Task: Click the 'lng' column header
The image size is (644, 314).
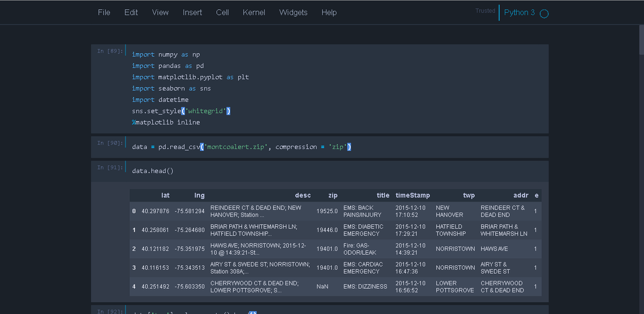Action: pyautogui.click(x=199, y=195)
